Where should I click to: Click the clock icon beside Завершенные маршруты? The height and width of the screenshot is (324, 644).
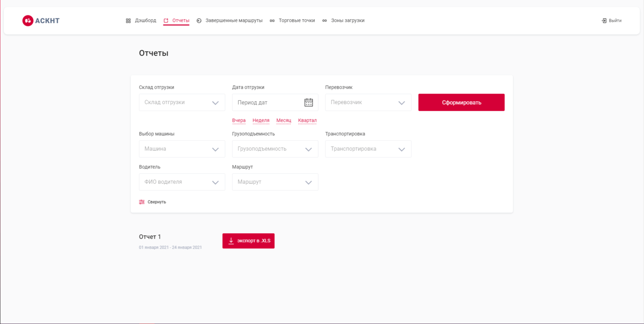pos(199,20)
